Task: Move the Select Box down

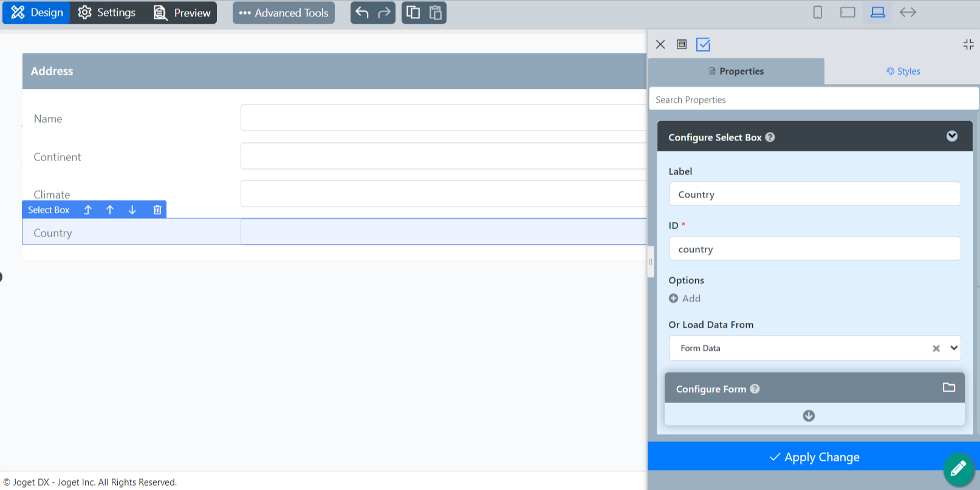Action: point(132,210)
